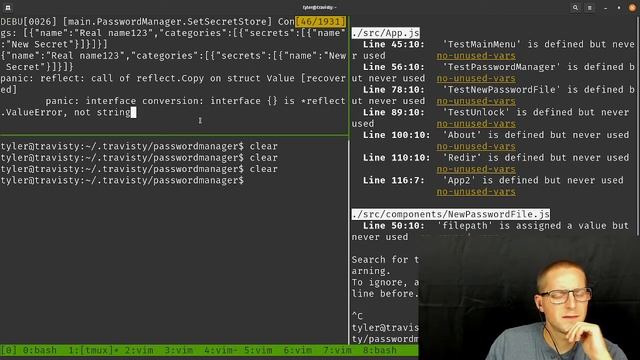Click 'Line 116:7:' warning text
Viewport: 640px width, 360px height.
point(393,180)
